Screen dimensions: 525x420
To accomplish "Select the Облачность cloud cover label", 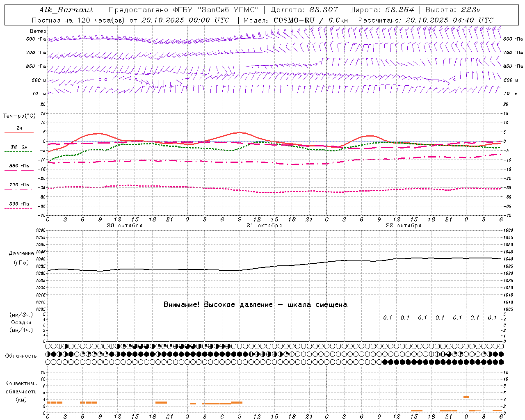I will coord(21,356).
